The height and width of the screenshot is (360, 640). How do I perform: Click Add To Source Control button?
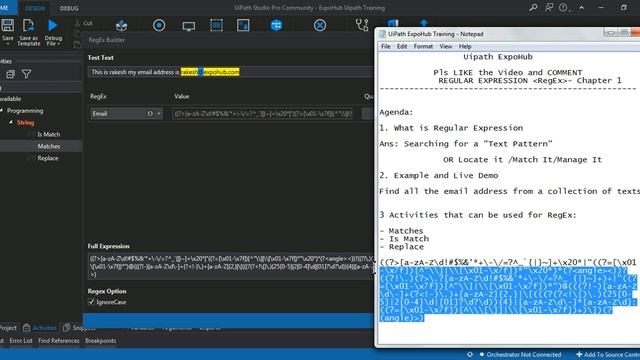pos(608,355)
